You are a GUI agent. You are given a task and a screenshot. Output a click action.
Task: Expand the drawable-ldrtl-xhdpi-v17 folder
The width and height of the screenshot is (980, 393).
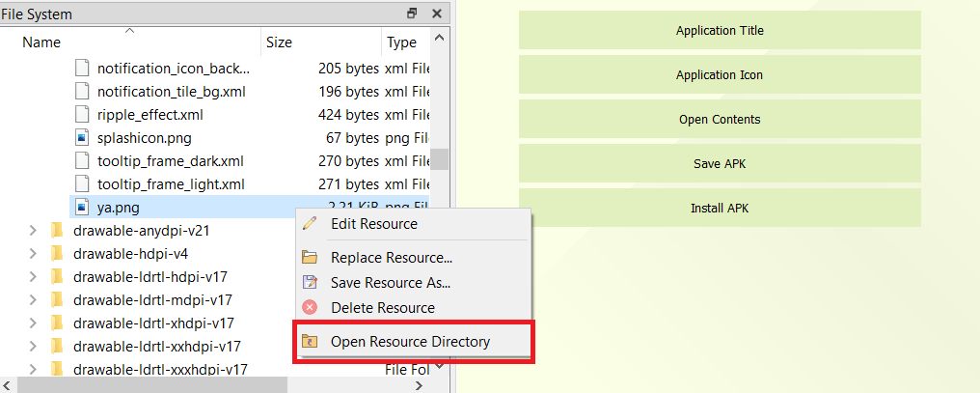[x=33, y=323]
